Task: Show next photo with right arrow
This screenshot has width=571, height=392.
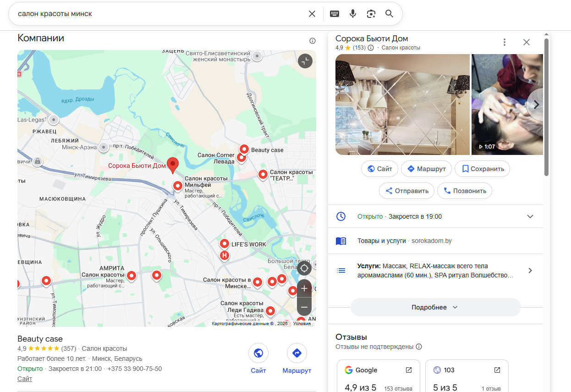Action: coord(536,105)
